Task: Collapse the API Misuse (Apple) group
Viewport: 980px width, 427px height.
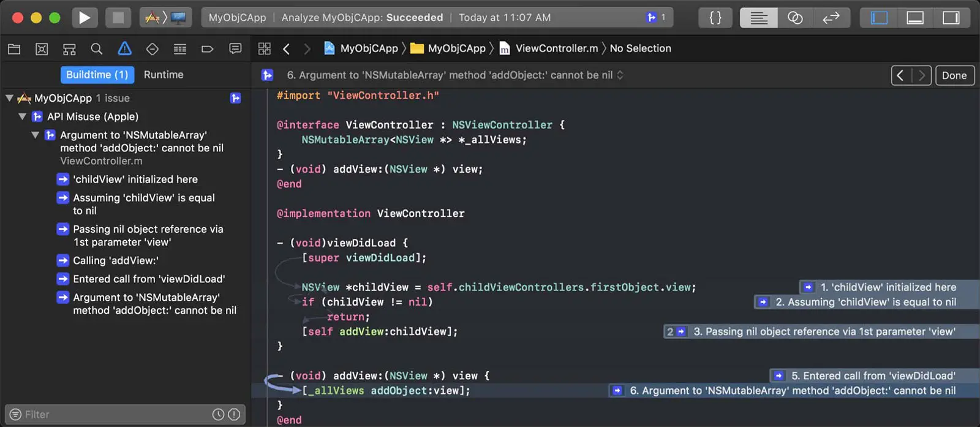Action: pyautogui.click(x=22, y=116)
